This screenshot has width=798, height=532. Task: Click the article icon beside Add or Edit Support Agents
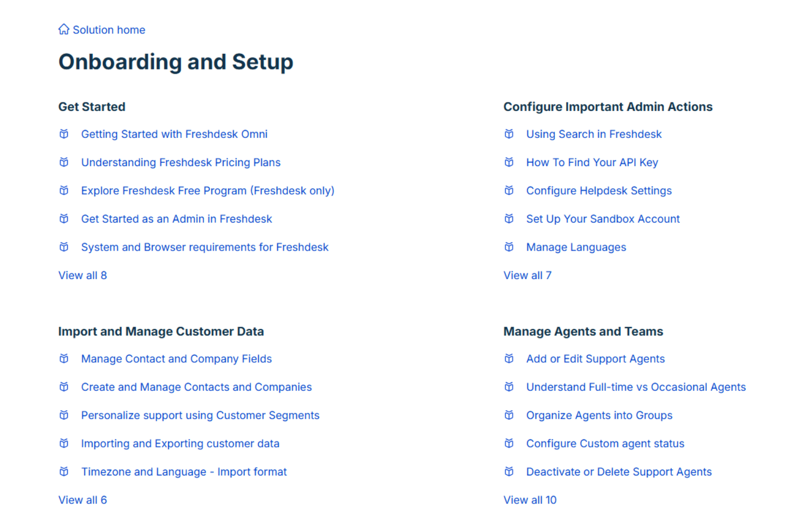click(509, 358)
